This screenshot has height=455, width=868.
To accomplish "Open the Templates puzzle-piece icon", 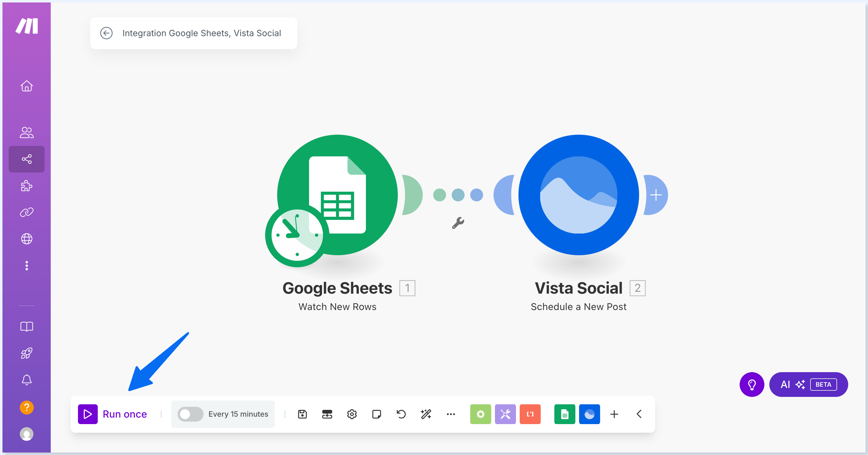I will [27, 185].
